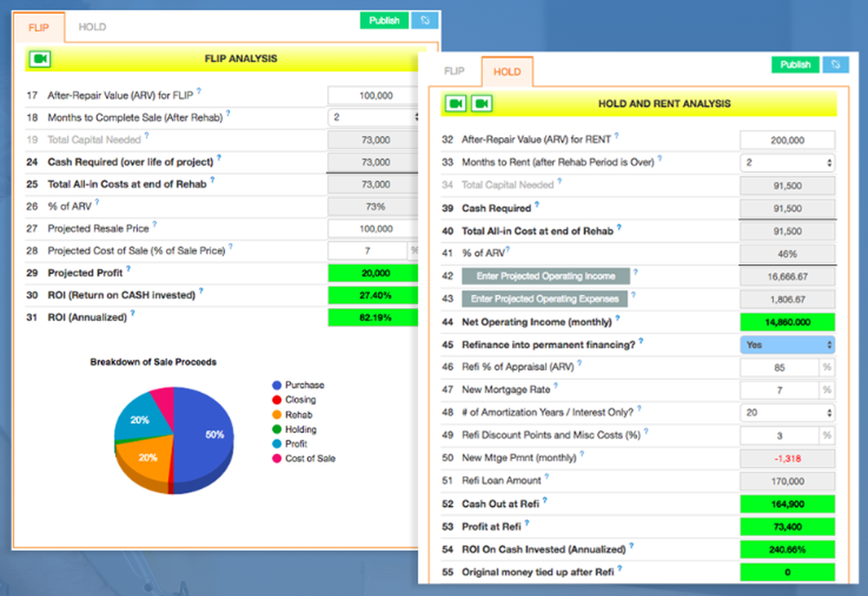Screen dimensions: 868x596
Task: Show help for Total All-in Costs at end of Rehab
Action: pyautogui.click(x=213, y=180)
